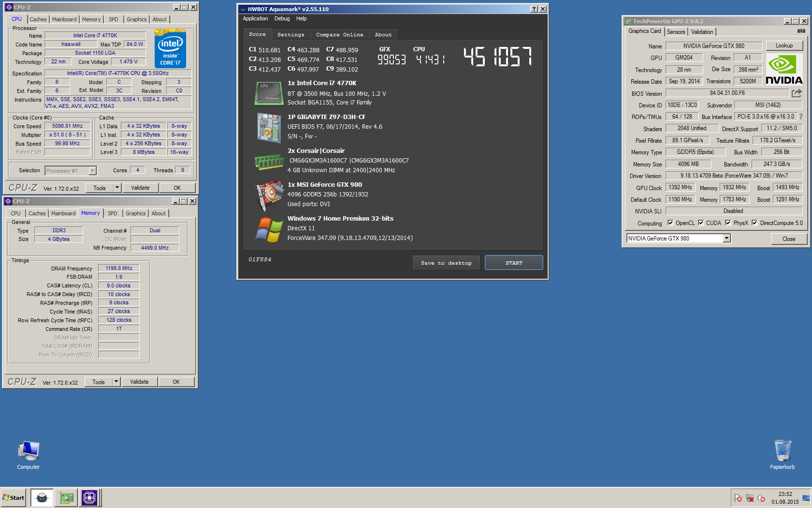This screenshot has width=812, height=508.
Task: Click OK in the top CPU-Z window
Action: pyautogui.click(x=177, y=188)
